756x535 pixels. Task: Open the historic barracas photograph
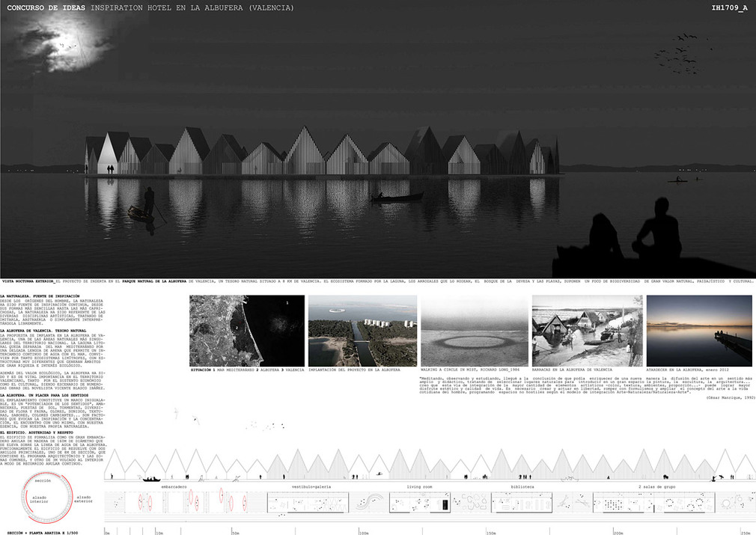[x=588, y=331]
